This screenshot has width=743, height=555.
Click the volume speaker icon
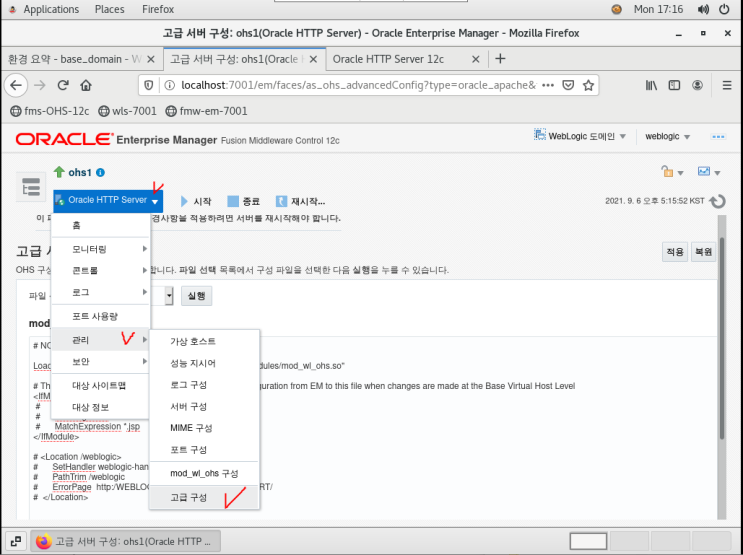(703, 9)
